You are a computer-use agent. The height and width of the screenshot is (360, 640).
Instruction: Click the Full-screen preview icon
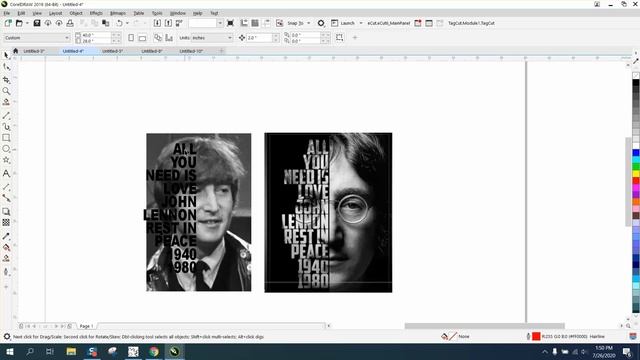tap(230, 23)
